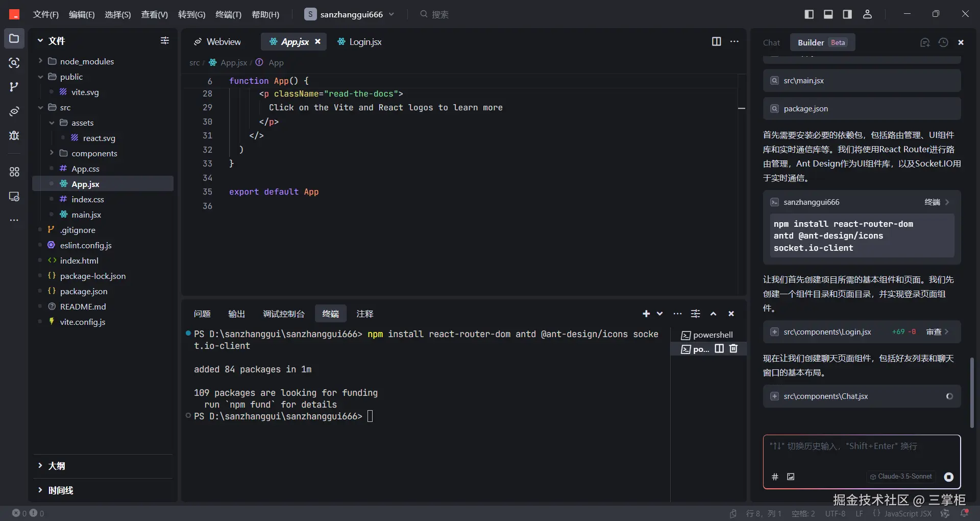Open the Claude-3.5-Sonnet model selector
The width and height of the screenshot is (980, 521).
(901, 477)
